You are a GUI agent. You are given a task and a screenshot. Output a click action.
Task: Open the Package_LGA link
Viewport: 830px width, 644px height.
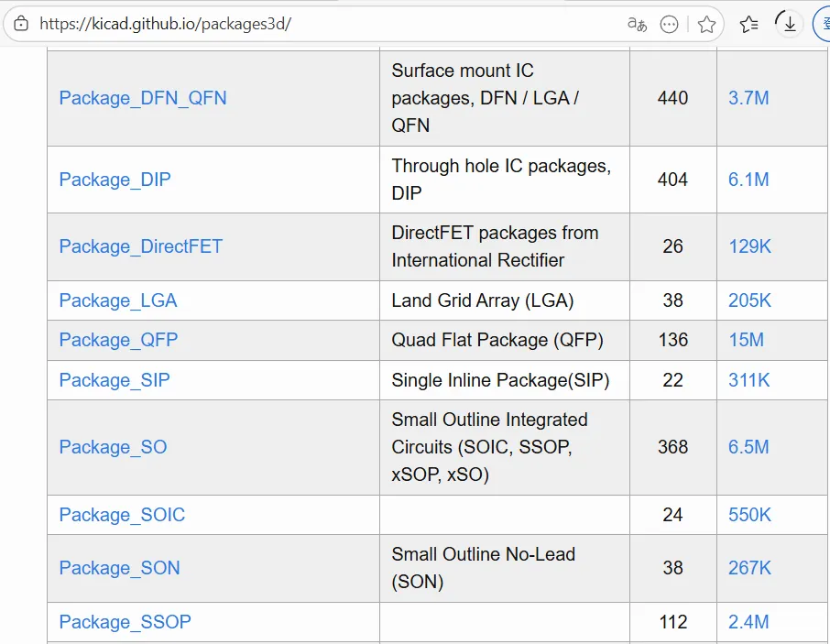coord(118,300)
